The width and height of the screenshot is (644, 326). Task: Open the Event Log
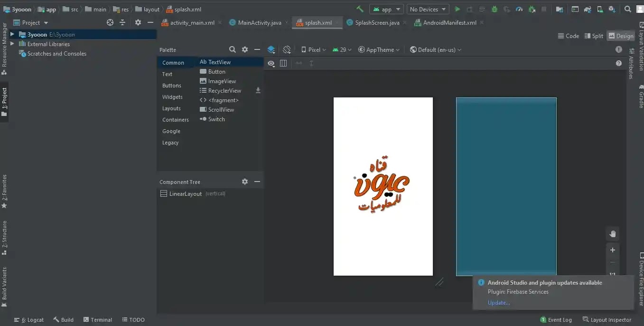556,320
